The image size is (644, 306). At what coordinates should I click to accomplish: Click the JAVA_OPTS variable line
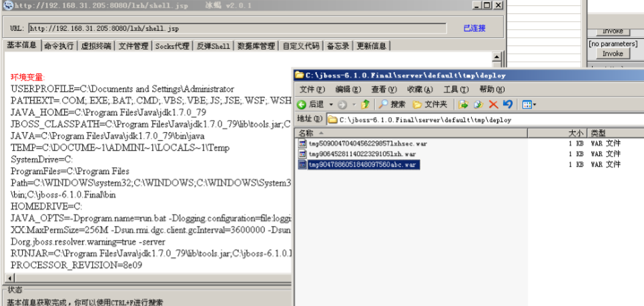tap(151, 218)
